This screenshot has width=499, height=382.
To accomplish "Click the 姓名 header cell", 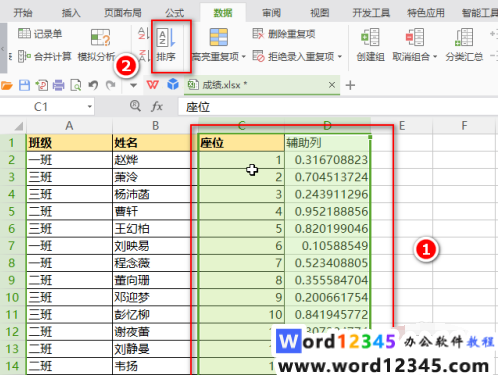I will 155,143.
